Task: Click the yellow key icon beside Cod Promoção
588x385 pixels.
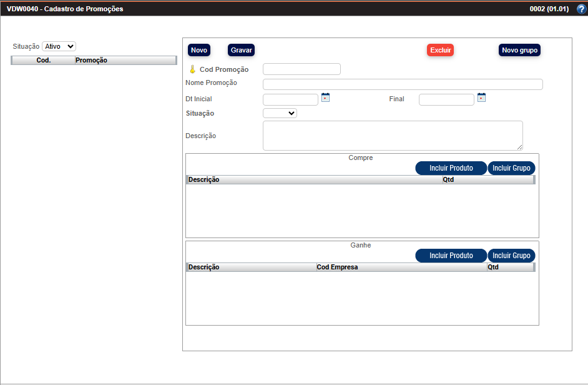Action: (192, 69)
